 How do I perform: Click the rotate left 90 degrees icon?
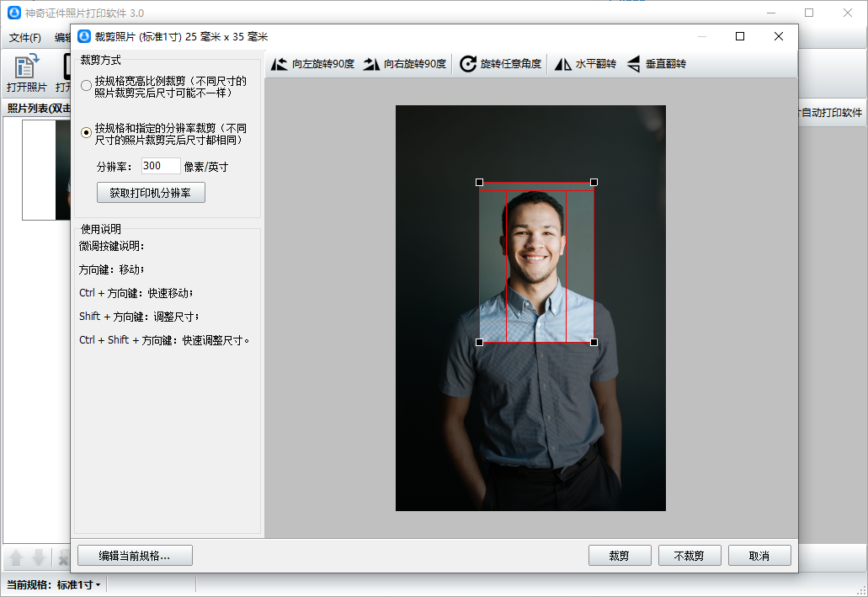coord(279,64)
